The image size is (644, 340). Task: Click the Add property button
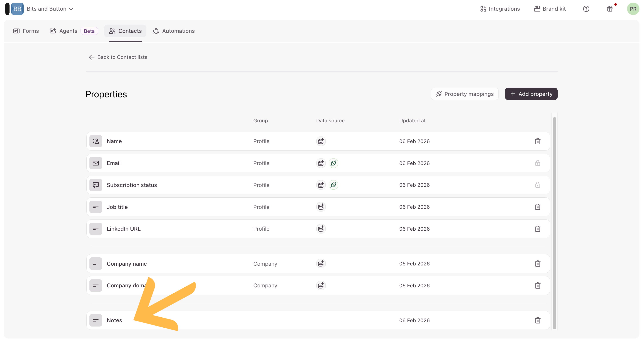pos(531,94)
